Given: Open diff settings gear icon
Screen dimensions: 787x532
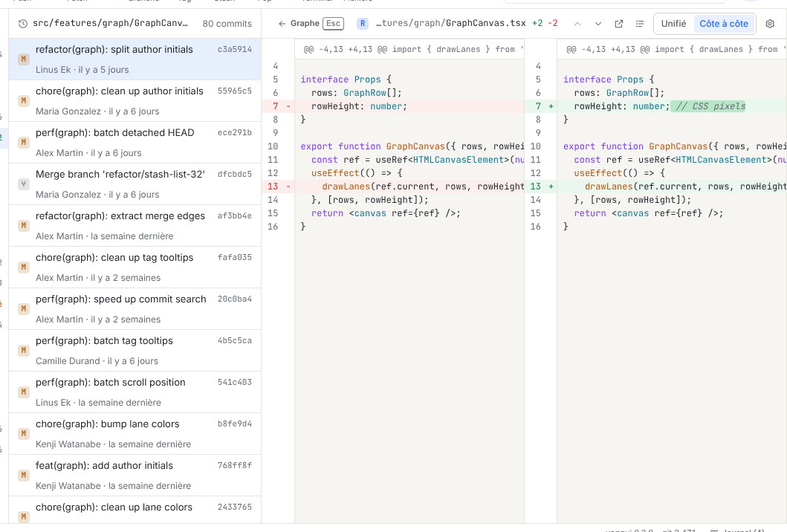Looking at the screenshot, I should (770, 24).
